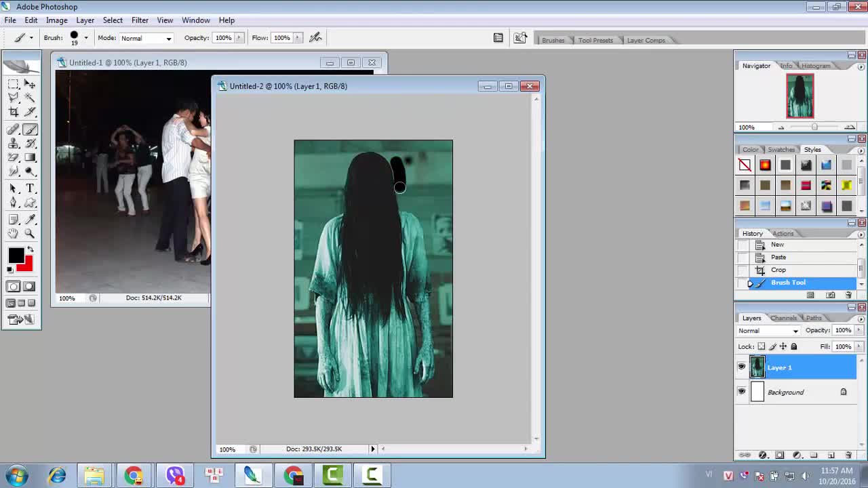Switch to the Swatches tab
Screen dimensions: 868x488
click(781, 149)
